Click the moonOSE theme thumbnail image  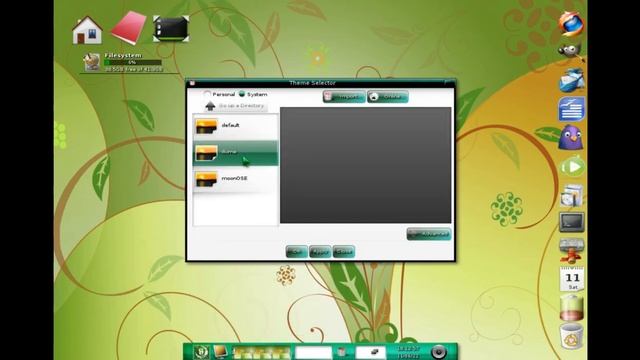click(206, 179)
